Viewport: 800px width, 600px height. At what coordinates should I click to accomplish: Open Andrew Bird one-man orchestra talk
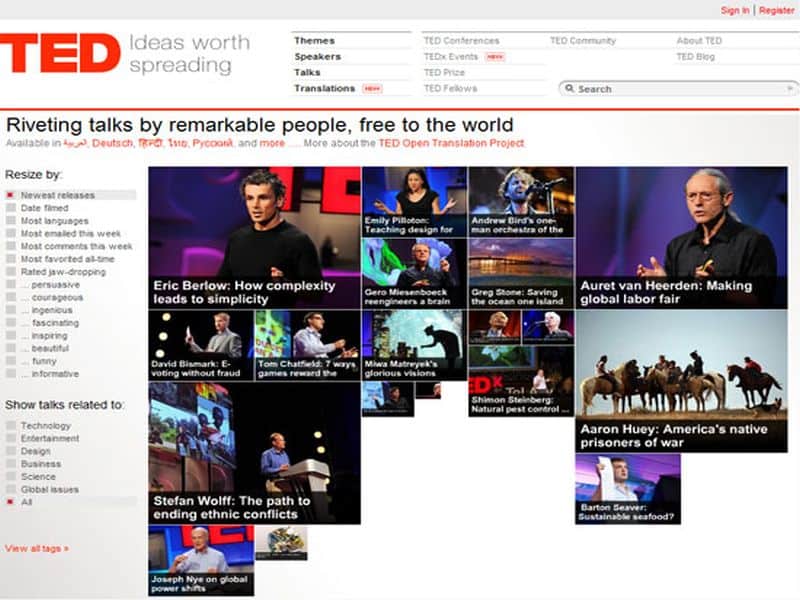521,202
